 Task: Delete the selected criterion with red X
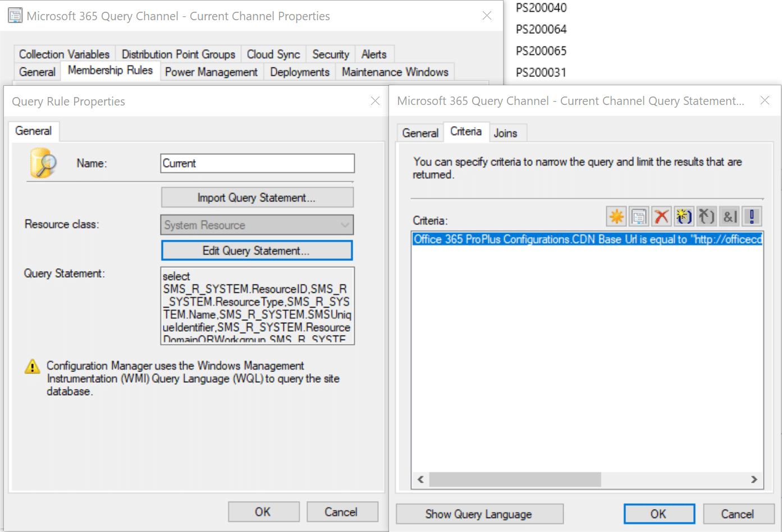point(662,216)
